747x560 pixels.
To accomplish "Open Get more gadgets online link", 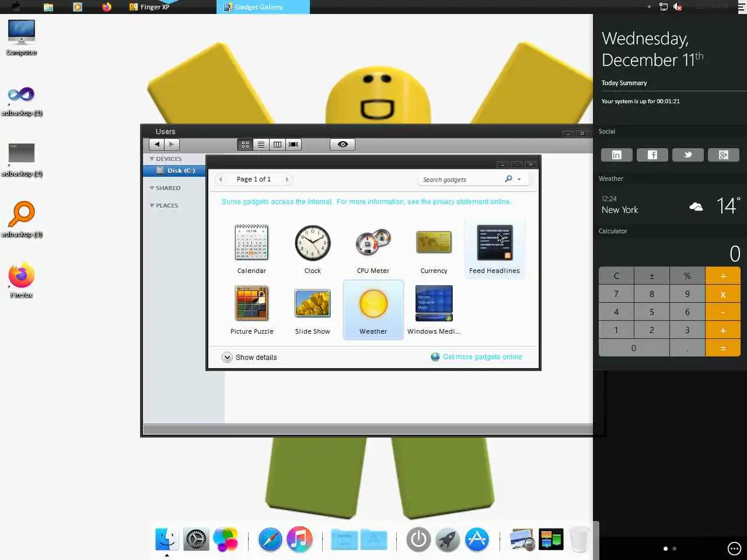I will pyautogui.click(x=482, y=357).
